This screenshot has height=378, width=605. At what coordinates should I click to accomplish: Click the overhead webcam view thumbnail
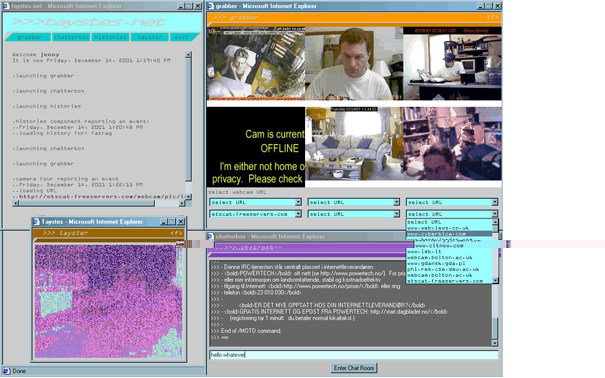pyautogui.click(x=256, y=64)
